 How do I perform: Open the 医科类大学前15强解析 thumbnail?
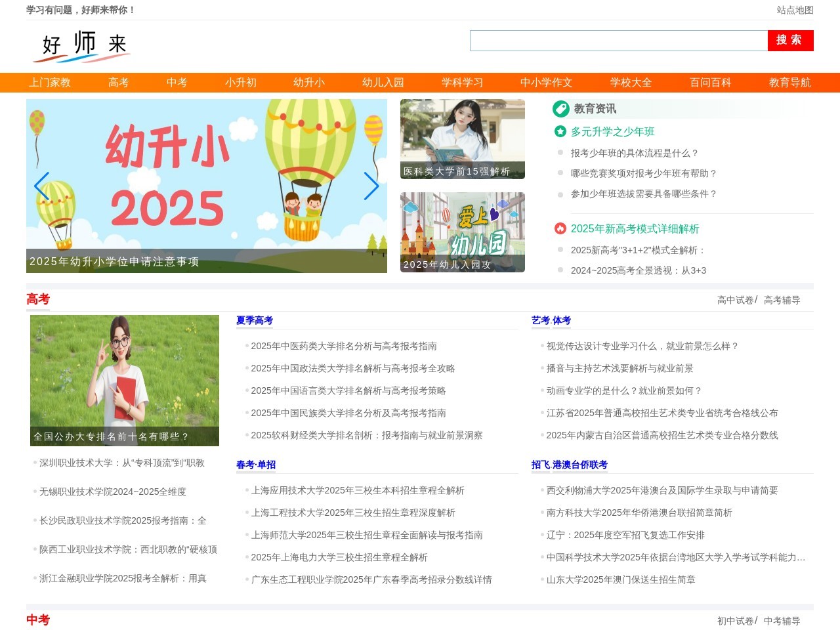click(x=462, y=138)
